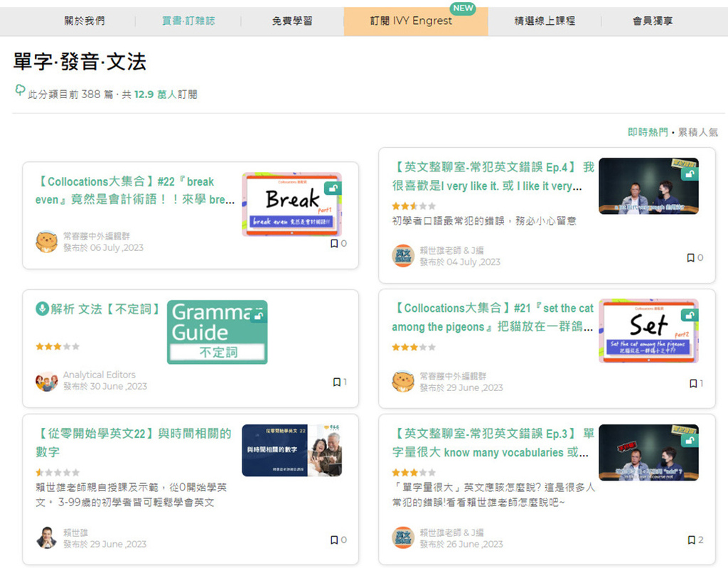Click microphone icon beside 解析 文法【不定詞】

(x=42, y=309)
